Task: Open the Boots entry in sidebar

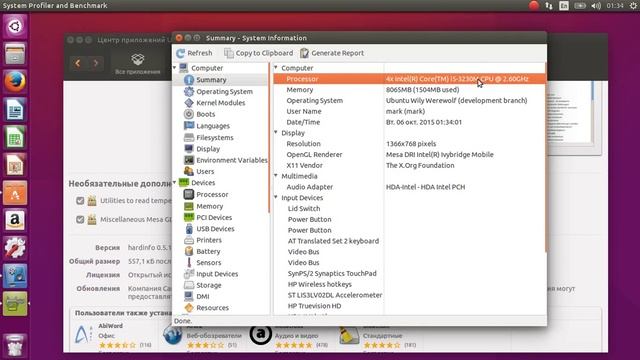Action: (205, 114)
